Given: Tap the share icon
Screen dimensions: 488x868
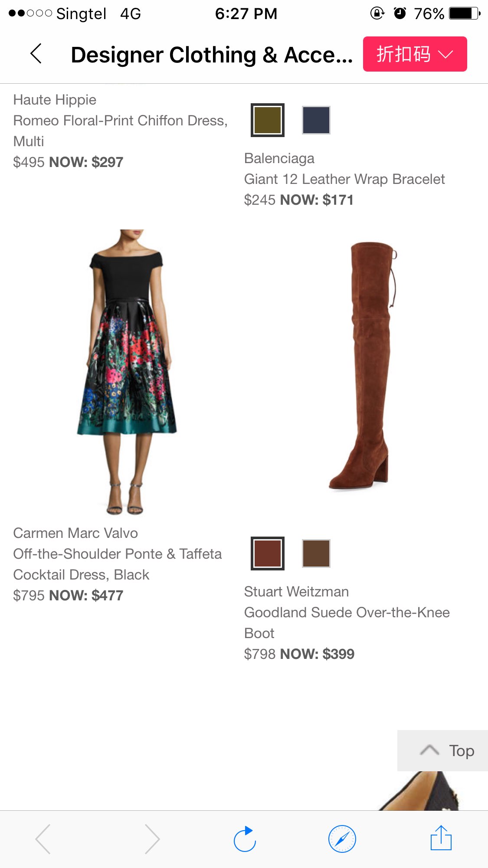Looking at the screenshot, I should coord(441,838).
